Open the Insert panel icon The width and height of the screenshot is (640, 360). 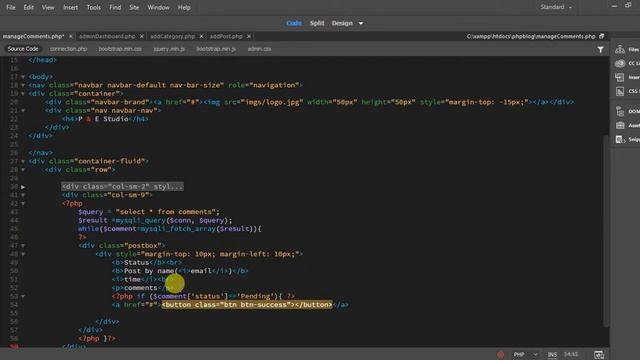(620, 77)
